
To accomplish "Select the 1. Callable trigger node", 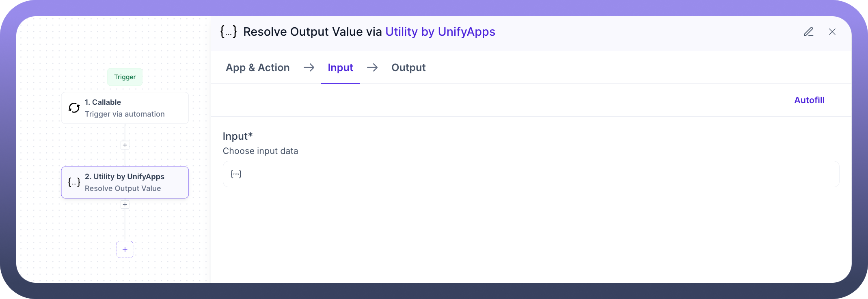I will (125, 108).
